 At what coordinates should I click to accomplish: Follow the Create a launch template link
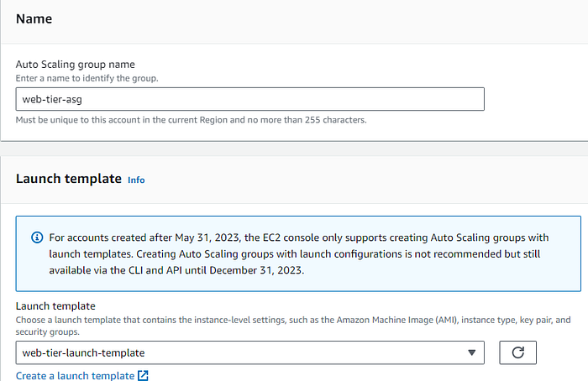click(x=75, y=375)
